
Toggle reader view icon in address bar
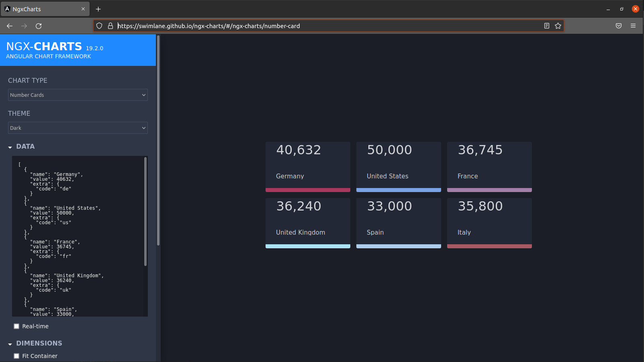(546, 26)
